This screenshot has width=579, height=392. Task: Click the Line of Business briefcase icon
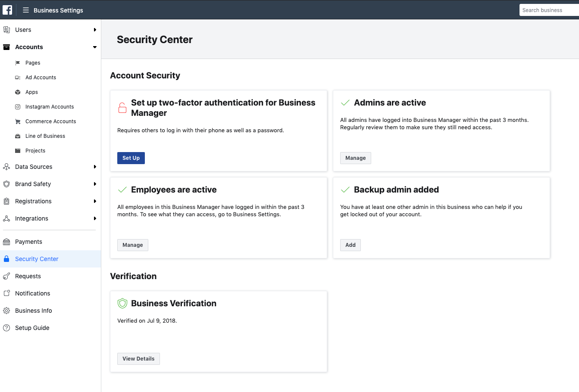pyautogui.click(x=18, y=136)
